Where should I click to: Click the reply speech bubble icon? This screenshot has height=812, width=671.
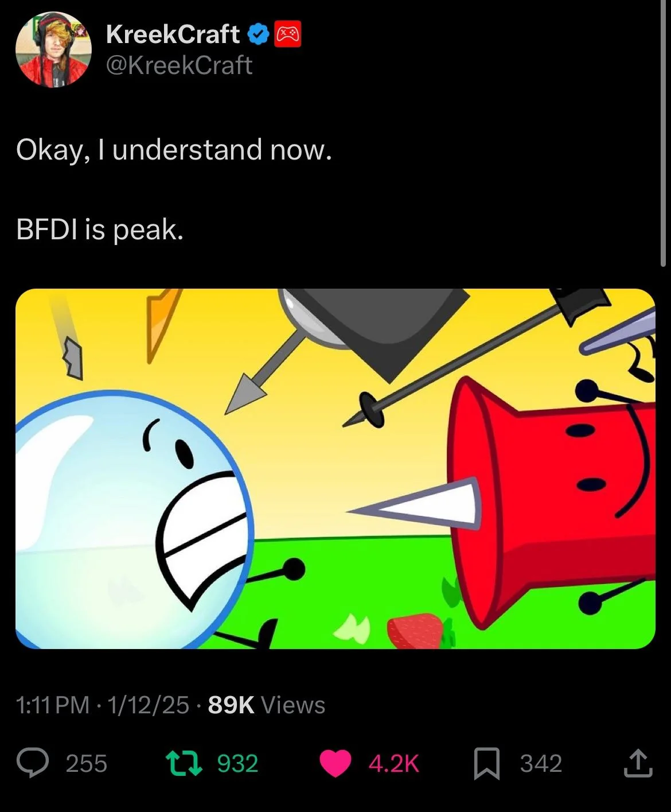tap(33, 763)
